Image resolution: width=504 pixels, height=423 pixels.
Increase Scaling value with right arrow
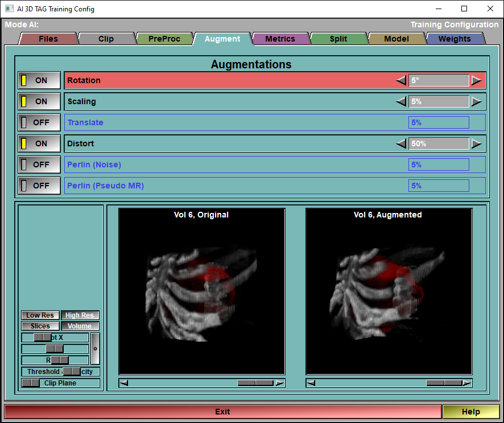[476, 102]
